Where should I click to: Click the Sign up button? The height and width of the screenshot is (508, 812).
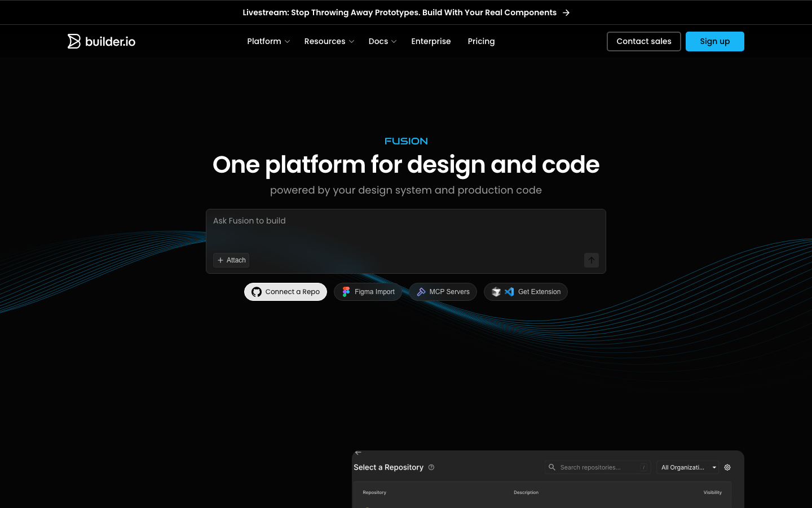[x=715, y=41]
